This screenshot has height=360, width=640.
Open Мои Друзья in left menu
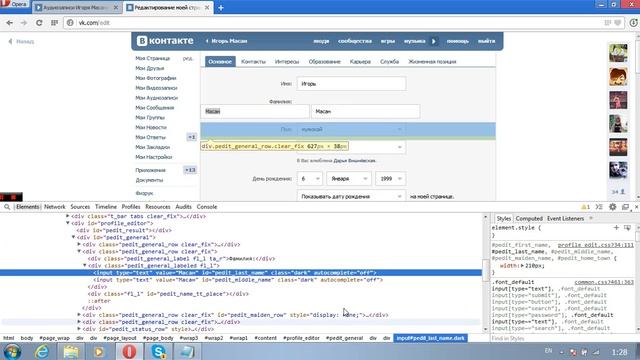[150, 68]
